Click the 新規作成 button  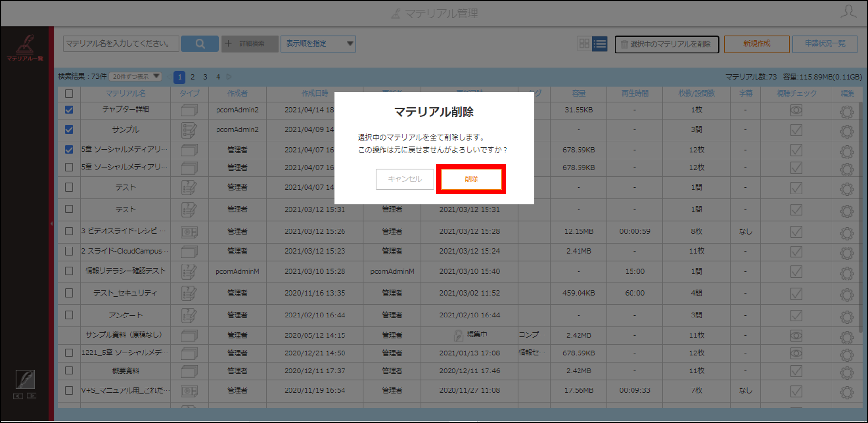(x=757, y=44)
